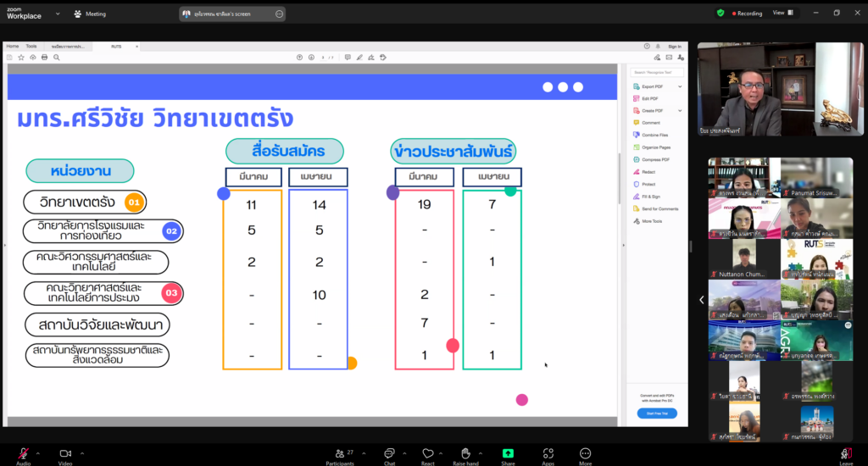
Task: Open shared screen options ellipsis
Action: pos(279,14)
